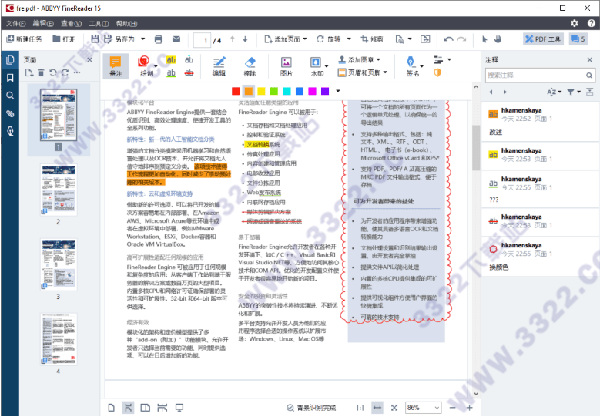600x417 pixels.
Task: Activate the Edit text tool
Action: [219, 66]
